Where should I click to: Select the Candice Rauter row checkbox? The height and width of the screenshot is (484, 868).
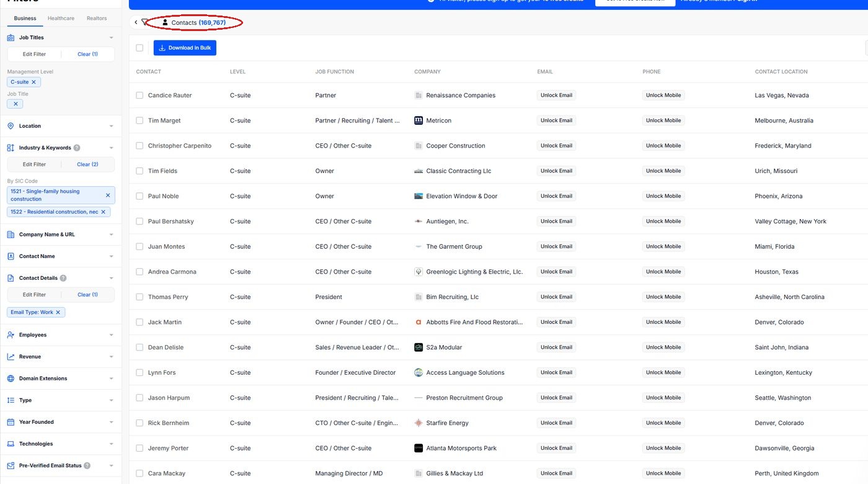point(139,96)
